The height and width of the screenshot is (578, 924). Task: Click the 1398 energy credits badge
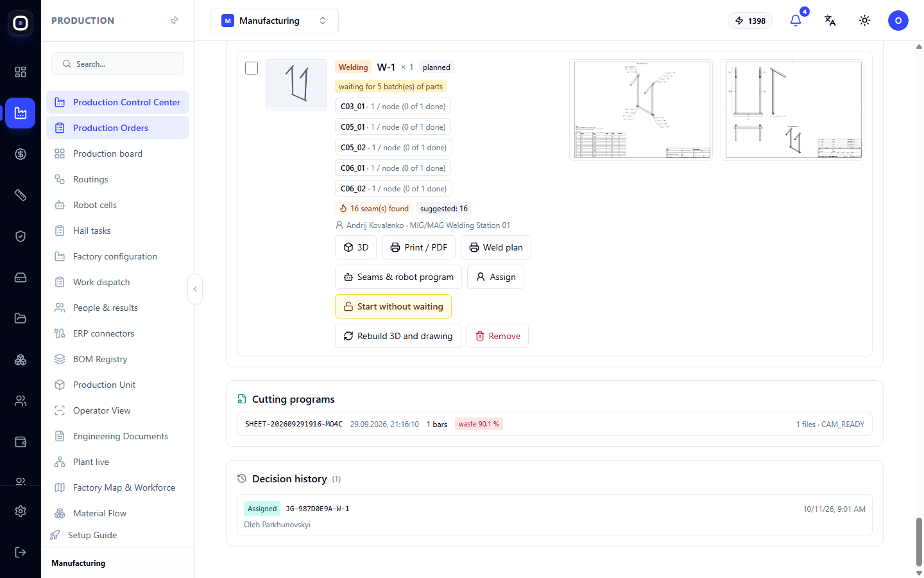click(x=750, y=21)
